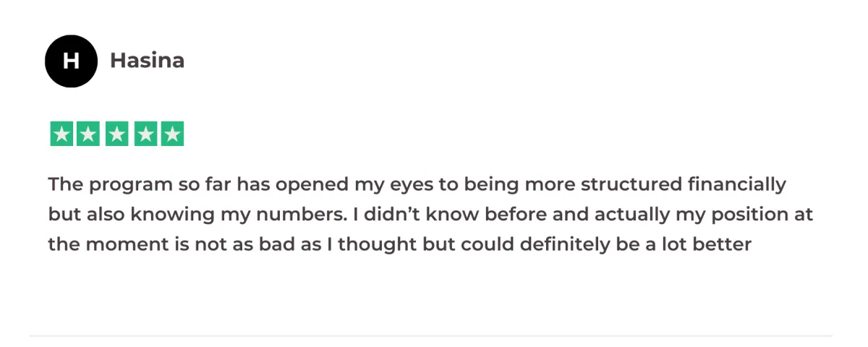Click the gray divider line below the review
The width and height of the screenshot is (868, 347).
tap(430, 335)
